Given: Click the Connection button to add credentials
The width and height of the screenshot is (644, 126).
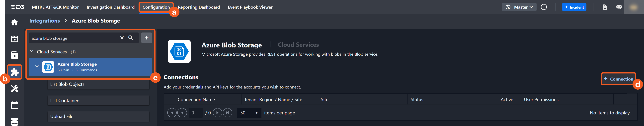Looking at the screenshot, I should click(619, 79).
